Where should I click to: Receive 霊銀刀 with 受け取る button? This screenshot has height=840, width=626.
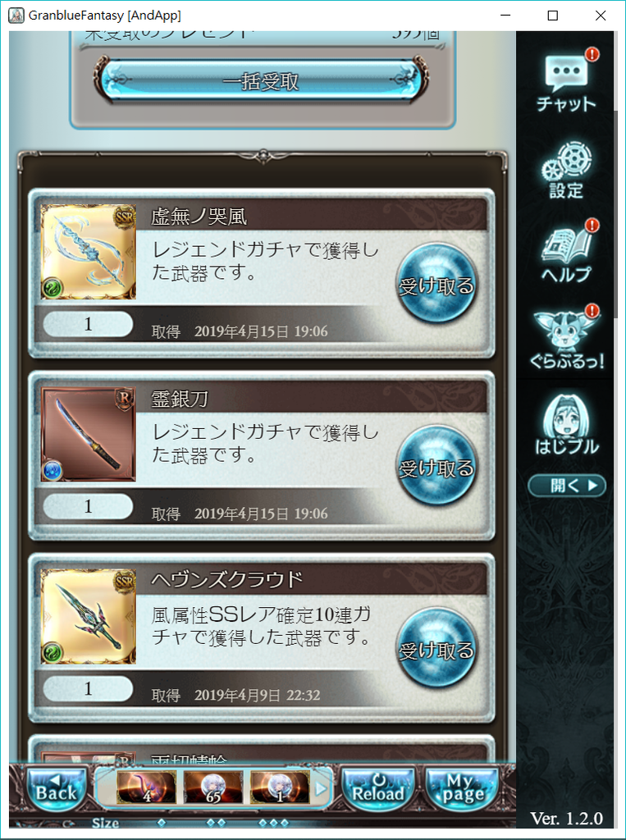436,467
